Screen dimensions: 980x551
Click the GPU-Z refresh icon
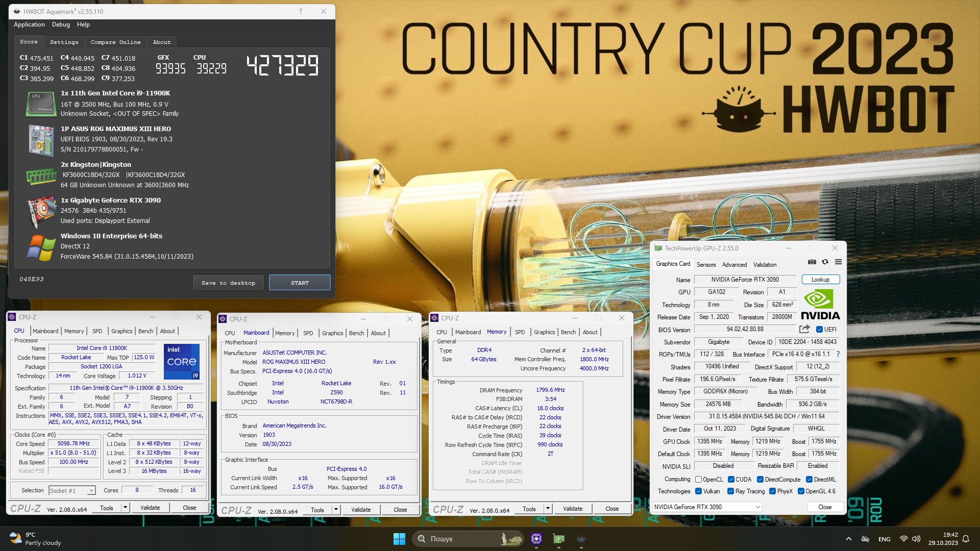(825, 262)
